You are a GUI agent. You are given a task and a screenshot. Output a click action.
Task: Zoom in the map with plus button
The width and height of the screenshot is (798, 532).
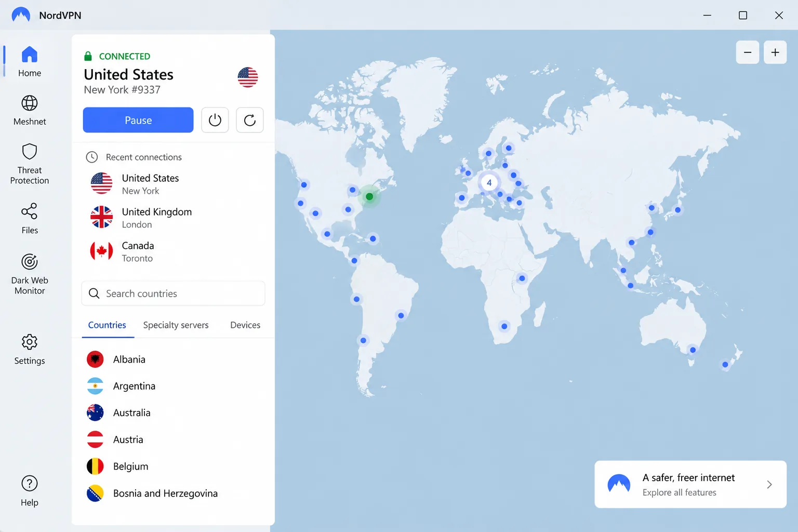click(775, 52)
